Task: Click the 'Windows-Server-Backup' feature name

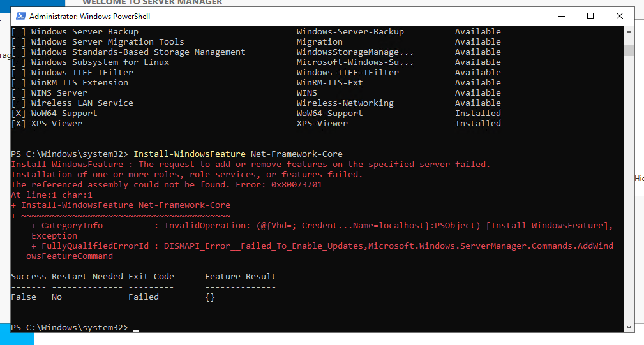Action: pyautogui.click(x=350, y=32)
